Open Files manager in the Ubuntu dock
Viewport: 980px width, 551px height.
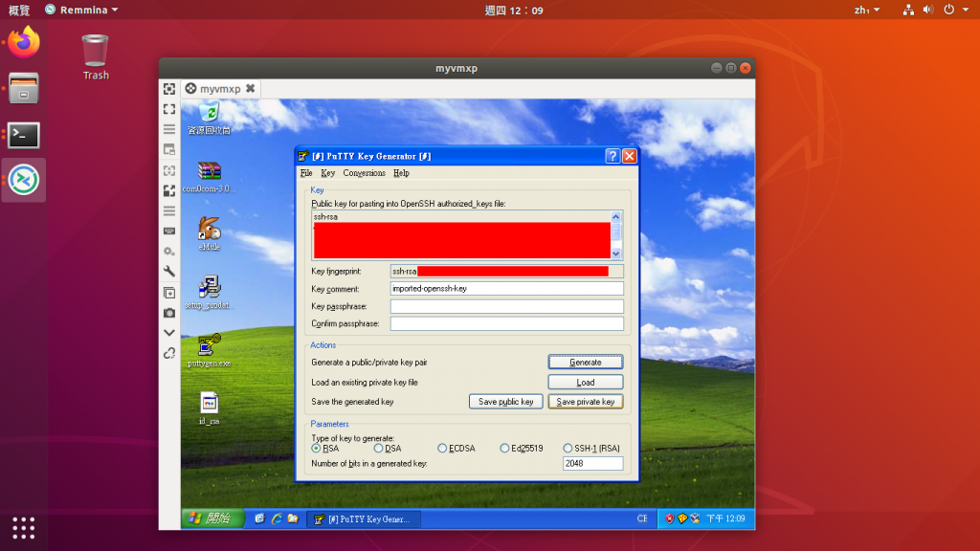coord(24,89)
